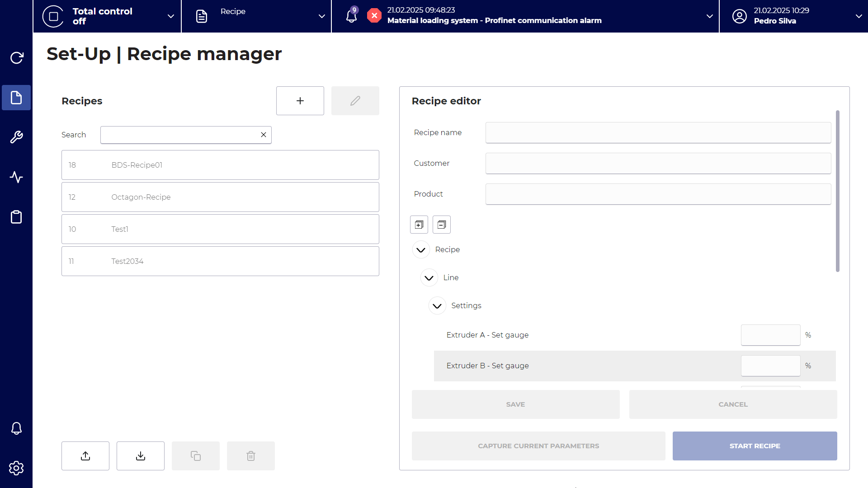
Task: Open the settings gear in sidebar
Action: point(16,468)
